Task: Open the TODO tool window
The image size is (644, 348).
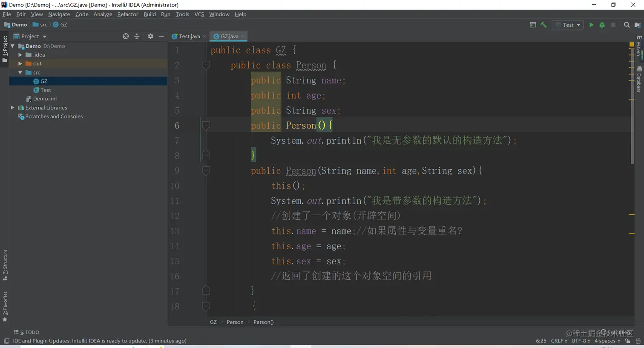Action: click(26, 332)
